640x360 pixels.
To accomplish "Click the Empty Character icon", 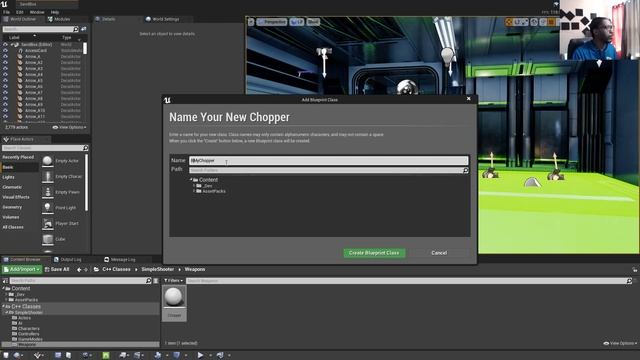I will tap(47, 176).
